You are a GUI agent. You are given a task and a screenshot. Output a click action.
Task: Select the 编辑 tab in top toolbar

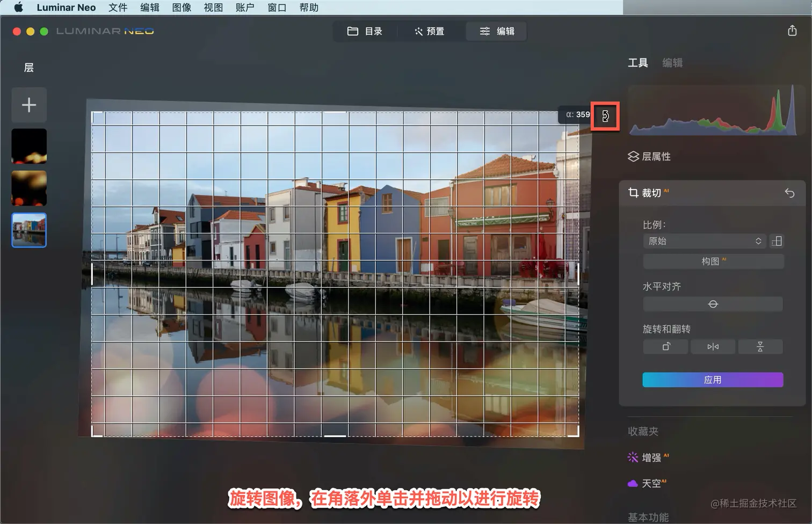tap(497, 31)
